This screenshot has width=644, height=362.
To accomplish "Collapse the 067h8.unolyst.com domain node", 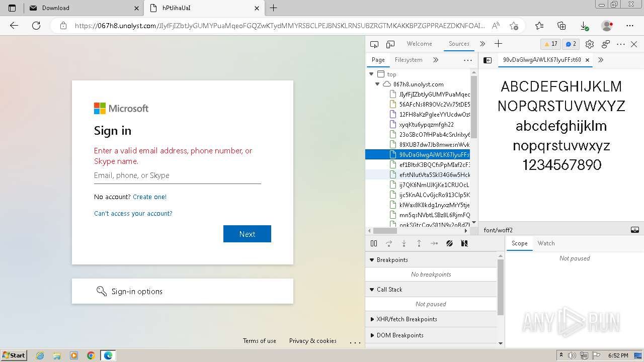I will point(377,84).
